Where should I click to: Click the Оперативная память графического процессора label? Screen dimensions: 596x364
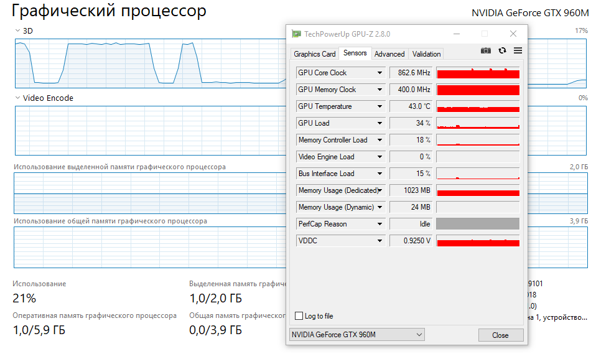tap(95, 315)
